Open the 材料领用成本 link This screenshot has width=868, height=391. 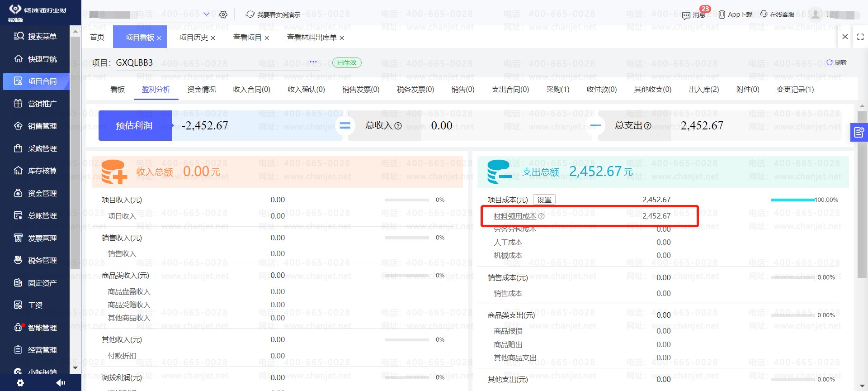pyautogui.click(x=515, y=216)
